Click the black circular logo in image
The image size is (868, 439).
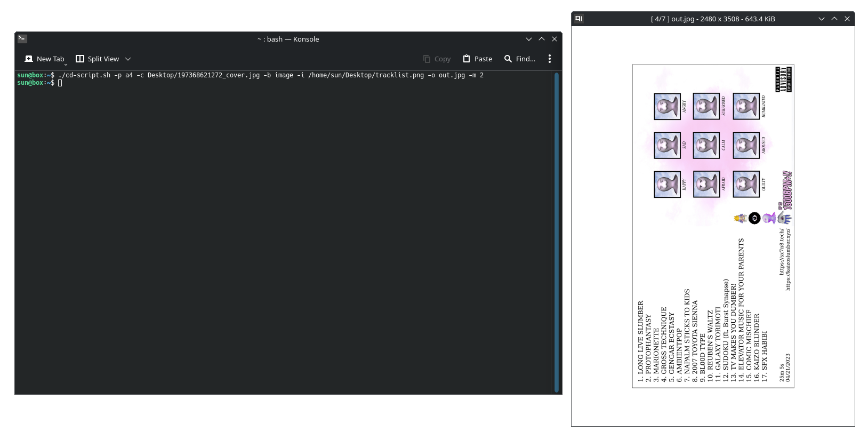coord(754,218)
